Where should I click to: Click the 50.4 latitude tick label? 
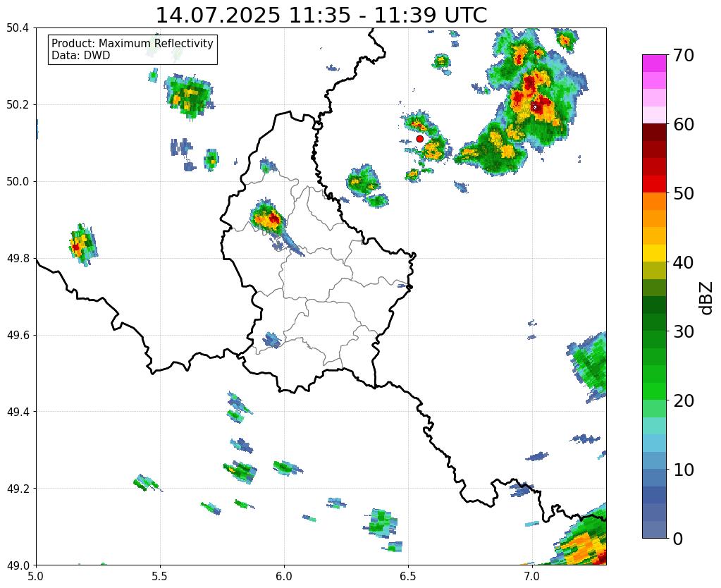coord(18,28)
